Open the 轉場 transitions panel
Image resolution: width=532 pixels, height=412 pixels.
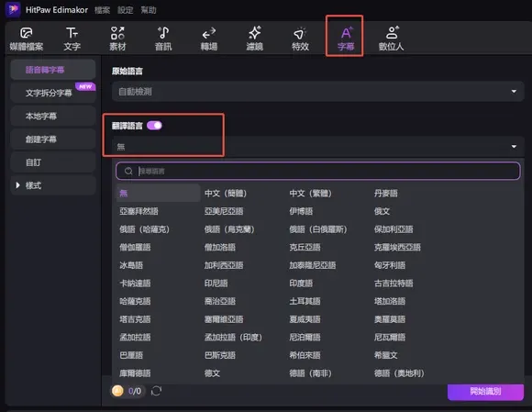[x=209, y=39]
